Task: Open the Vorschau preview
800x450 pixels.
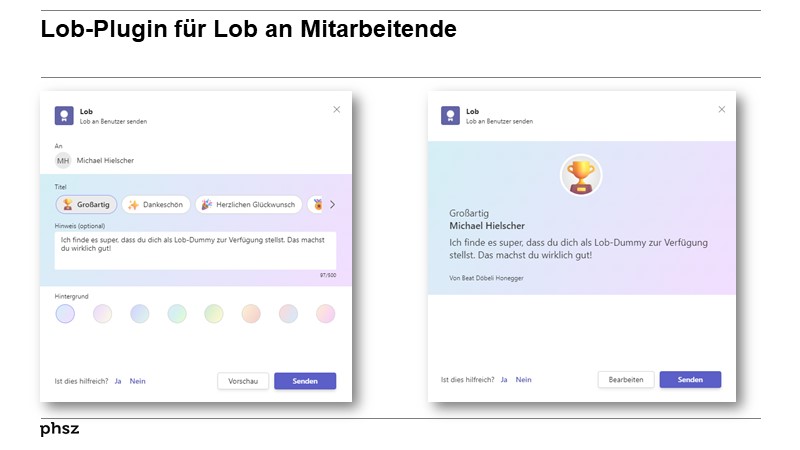Action: click(243, 381)
